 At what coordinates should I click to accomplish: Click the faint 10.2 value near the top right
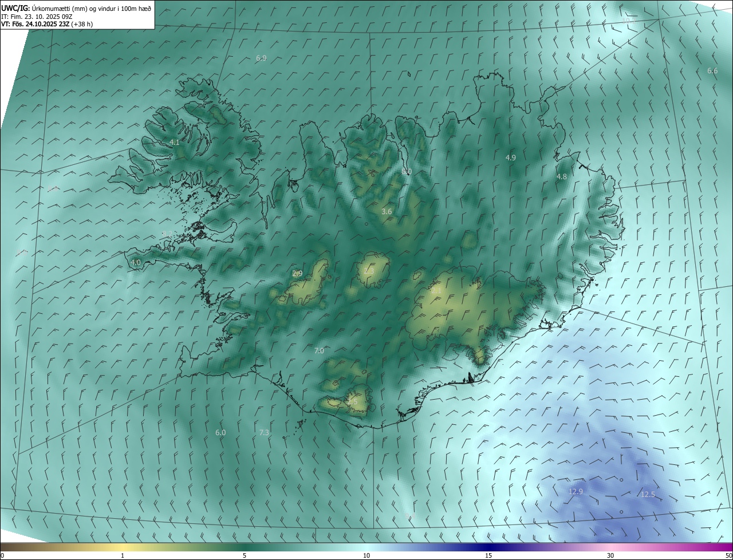tap(629, 20)
